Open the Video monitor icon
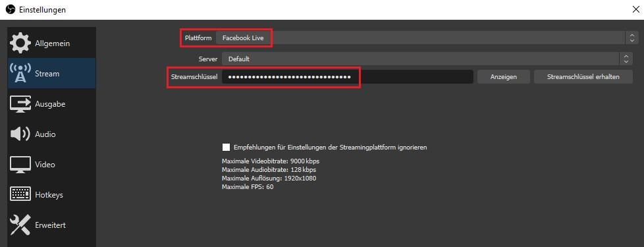 coord(20,165)
